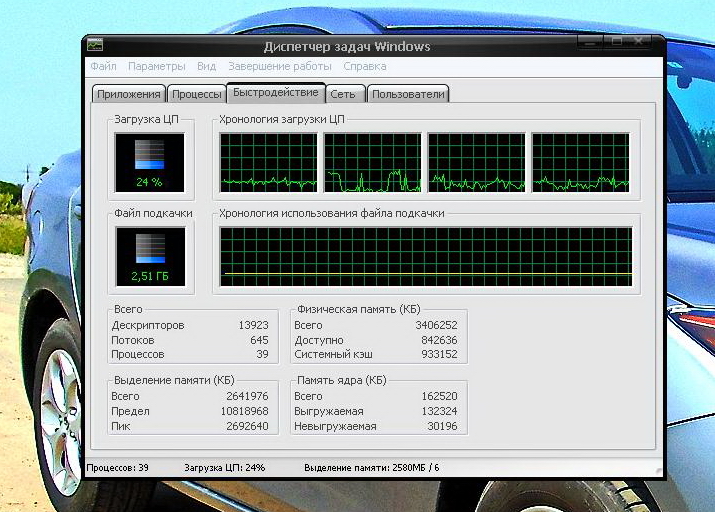Screen dimensions: 715x512
Task: Click the page file gauge showing 2,51 ГБ
Action: (149, 255)
